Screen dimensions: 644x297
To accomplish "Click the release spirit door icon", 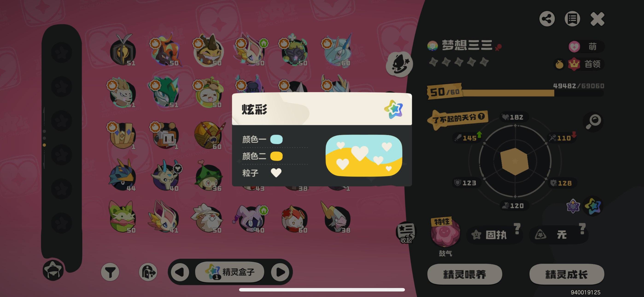I will coord(148,272).
